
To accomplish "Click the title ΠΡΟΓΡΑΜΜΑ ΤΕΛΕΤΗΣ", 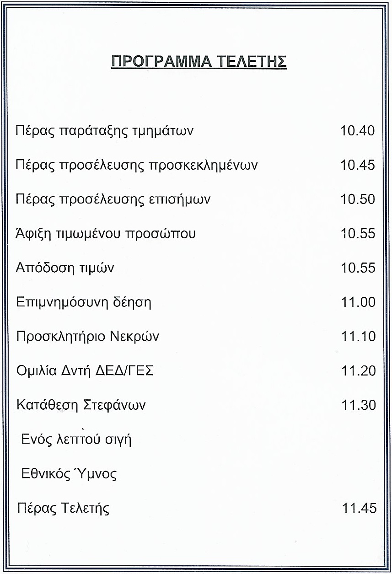I will click(199, 61).
